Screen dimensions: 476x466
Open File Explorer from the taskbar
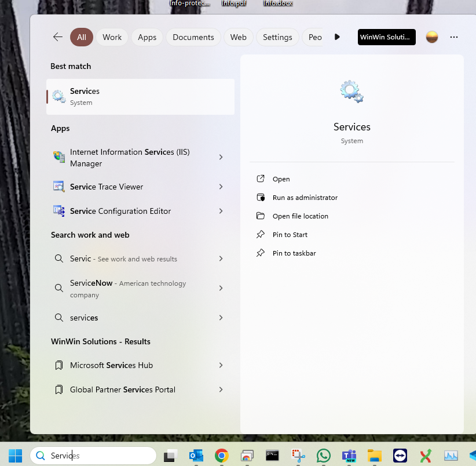[375, 456]
